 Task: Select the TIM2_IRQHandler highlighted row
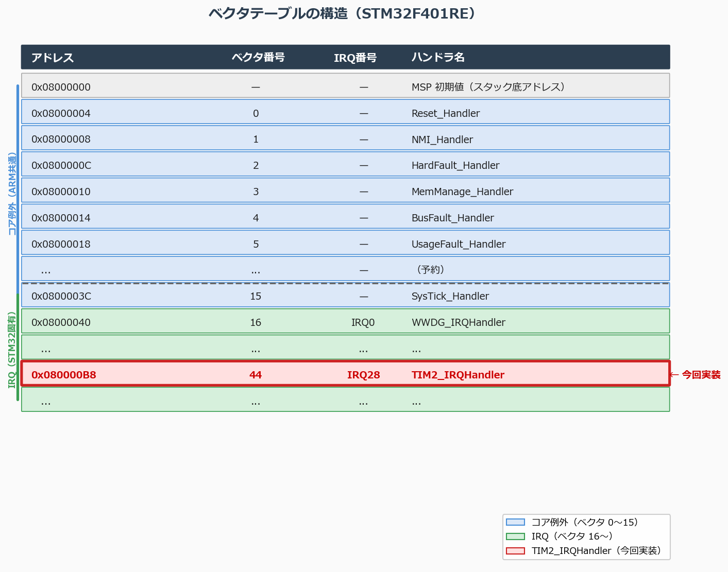tap(345, 374)
